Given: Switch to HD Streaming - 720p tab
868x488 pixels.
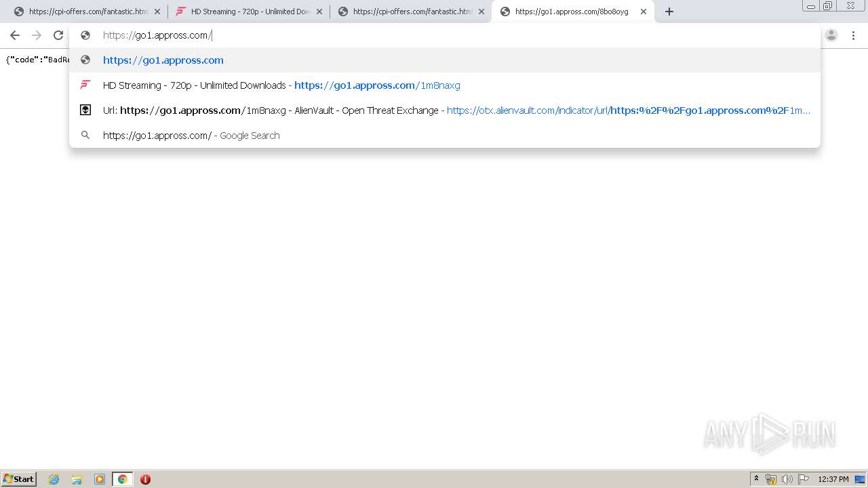Looking at the screenshot, I should click(x=248, y=12).
